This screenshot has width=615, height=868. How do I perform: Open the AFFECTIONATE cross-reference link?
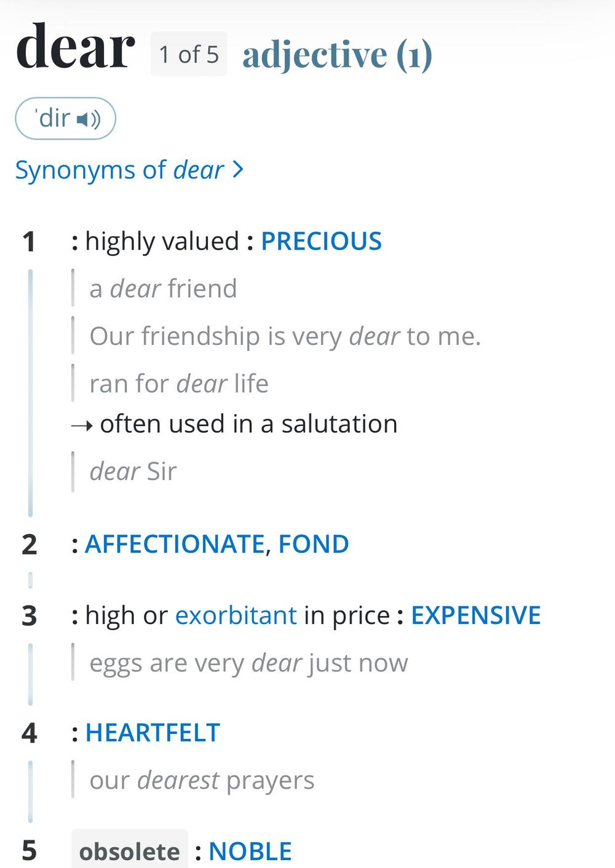[x=175, y=544]
